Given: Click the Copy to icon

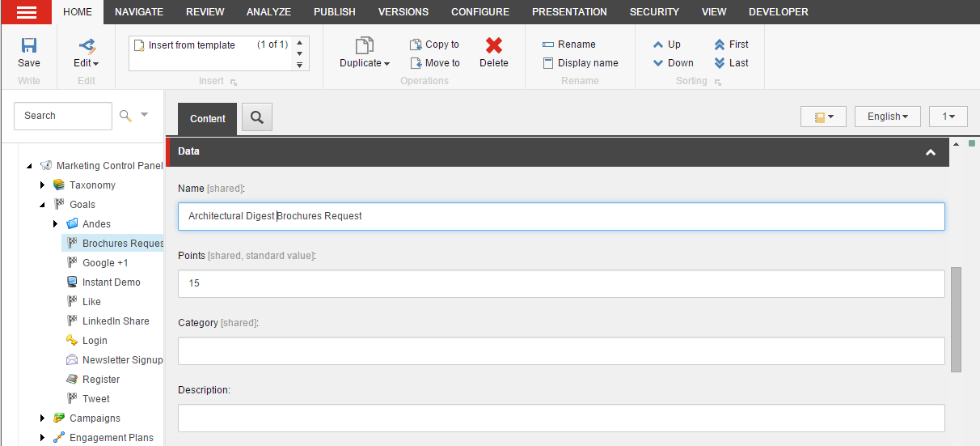Looking at the screenshot, I should tap(416, 45).
